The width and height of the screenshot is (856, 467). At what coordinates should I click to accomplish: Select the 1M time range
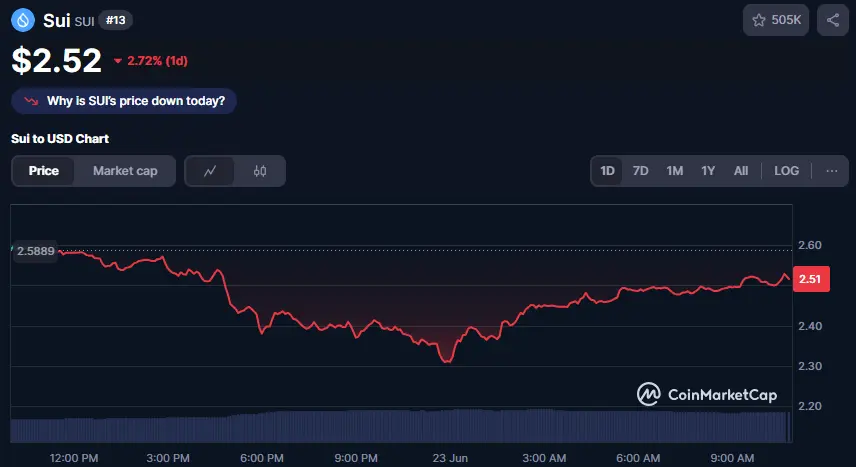[675, 171]
